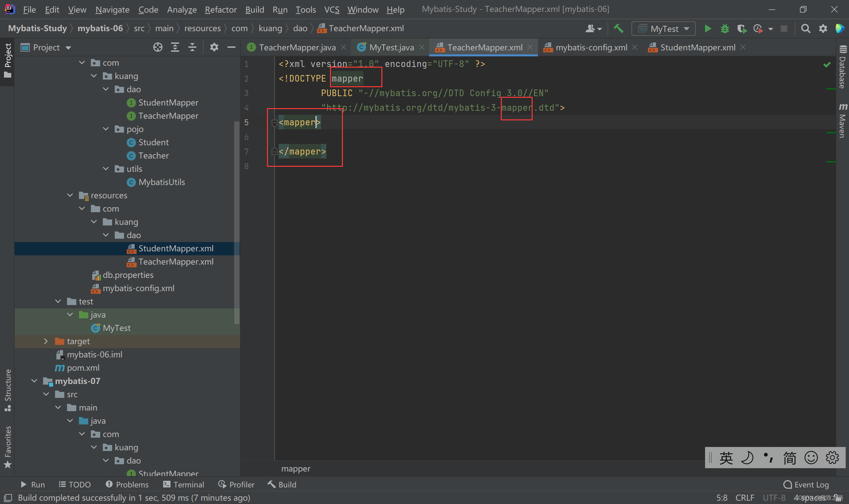Click tool window quick access icon bottom-left
The image size is (849, 504).
8,498
